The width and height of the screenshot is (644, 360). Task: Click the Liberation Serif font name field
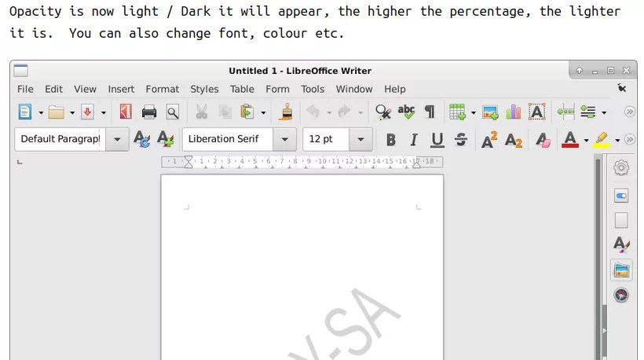[228, 139]
